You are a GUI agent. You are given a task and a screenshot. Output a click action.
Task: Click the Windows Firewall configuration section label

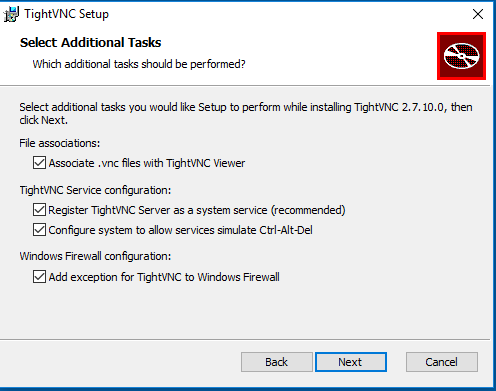pos(95,256)
